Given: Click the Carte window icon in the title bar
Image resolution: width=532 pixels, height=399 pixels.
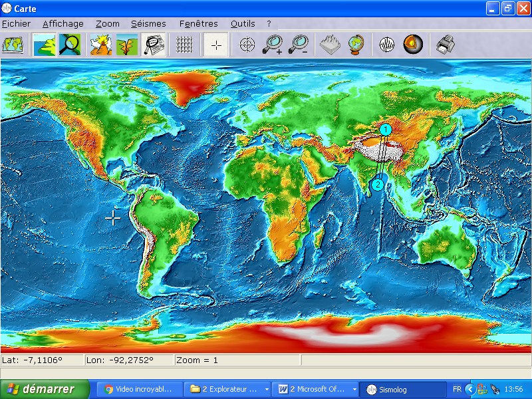Looking at the screenshot, I should (6, 9).
